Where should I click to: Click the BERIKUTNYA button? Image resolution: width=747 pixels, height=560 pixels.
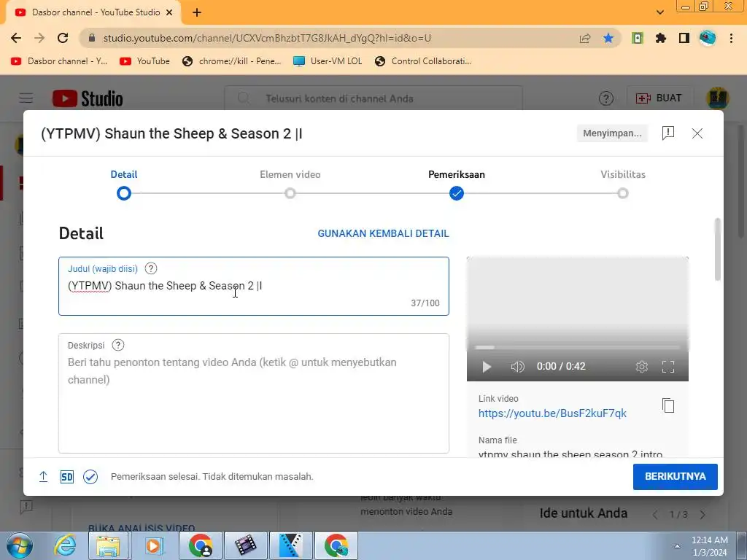coord(675,477)
